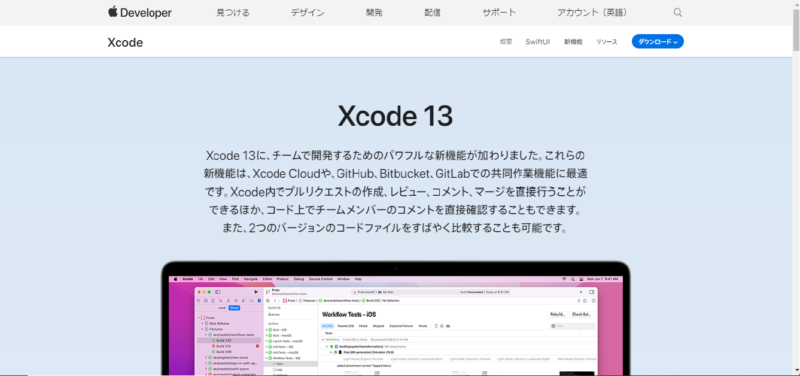Click the Xcode 13 heading text
800x376 pixels.
(395, 117)
